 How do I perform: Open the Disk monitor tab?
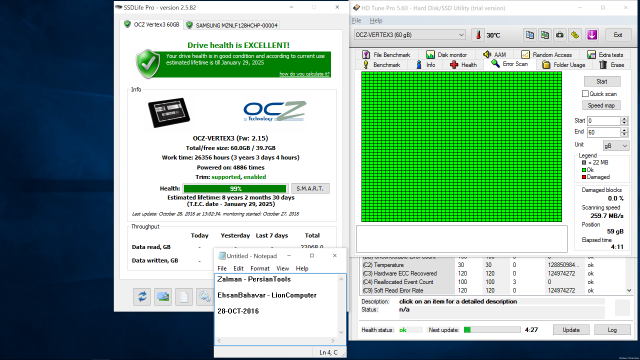tap(447, 55)
